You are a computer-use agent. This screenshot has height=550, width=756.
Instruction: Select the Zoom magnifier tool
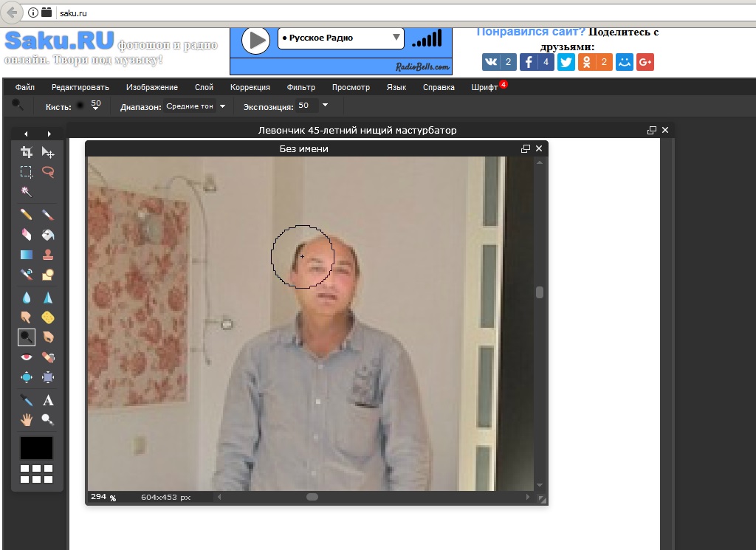pos(48,420)
